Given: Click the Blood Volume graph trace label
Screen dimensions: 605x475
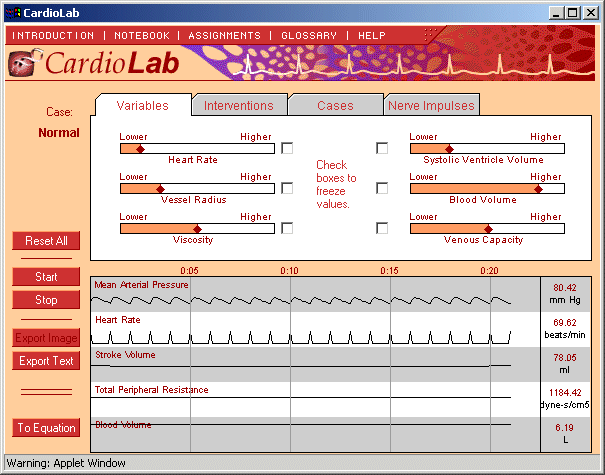Looking at the screenshot, I should pos(123,425).
